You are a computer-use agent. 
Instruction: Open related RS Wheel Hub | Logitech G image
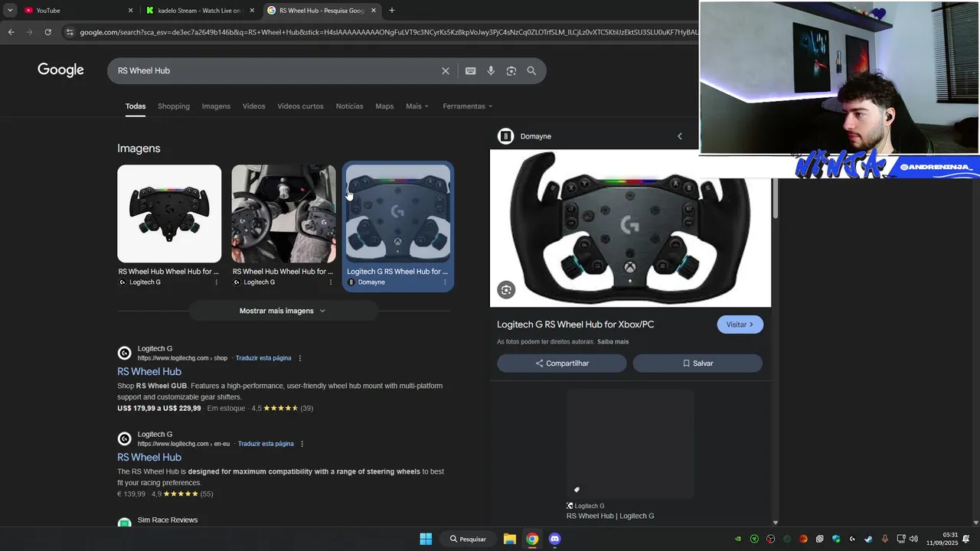pos(630,445)
